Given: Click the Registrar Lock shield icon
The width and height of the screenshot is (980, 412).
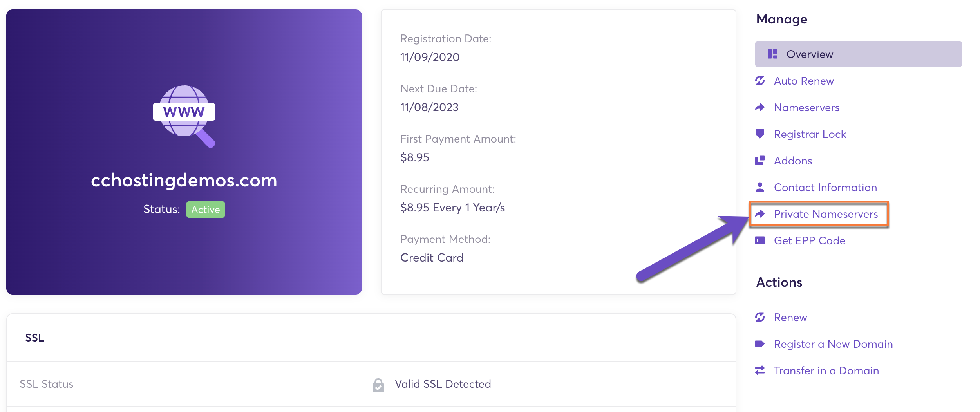Looking at the screenshot, I should coord(760,134).
